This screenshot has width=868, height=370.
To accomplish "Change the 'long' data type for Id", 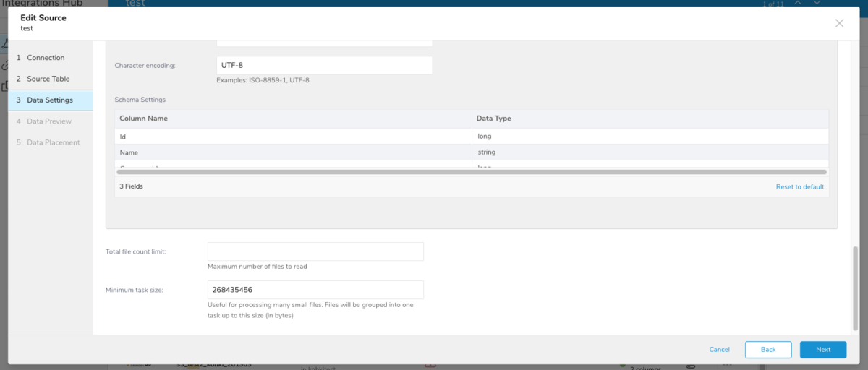I will point(649,136).
